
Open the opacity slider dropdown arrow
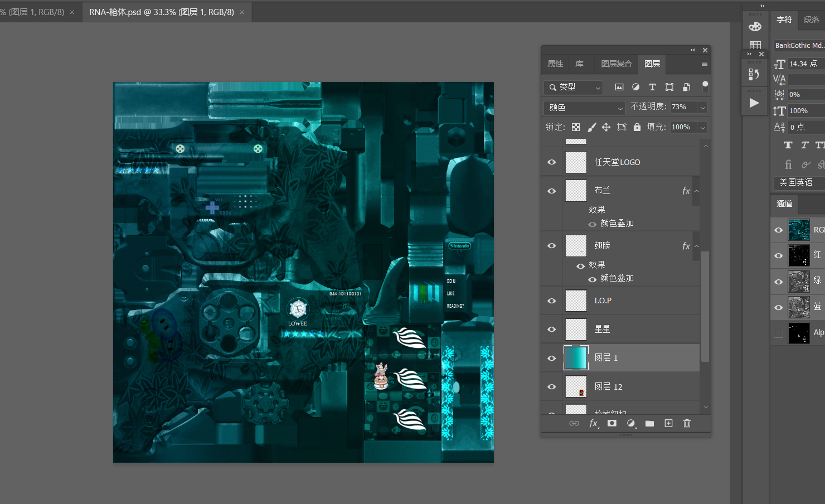tap(702, 108)
